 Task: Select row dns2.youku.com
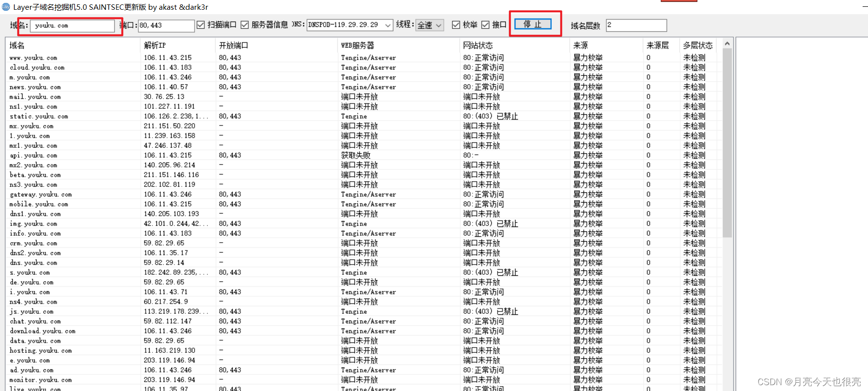pyautogui.click(x=364, y=253)
